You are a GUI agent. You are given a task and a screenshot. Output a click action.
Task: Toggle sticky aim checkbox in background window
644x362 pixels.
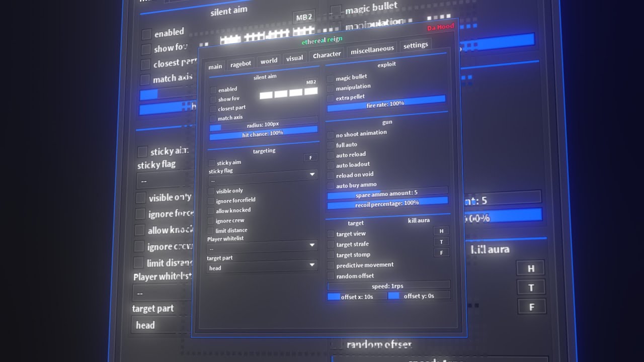142,152
